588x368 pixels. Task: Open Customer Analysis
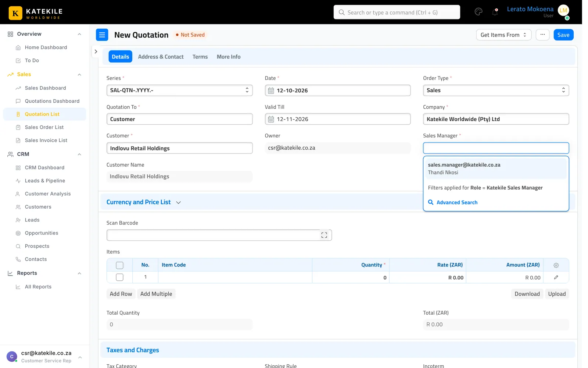coord(47,194)
